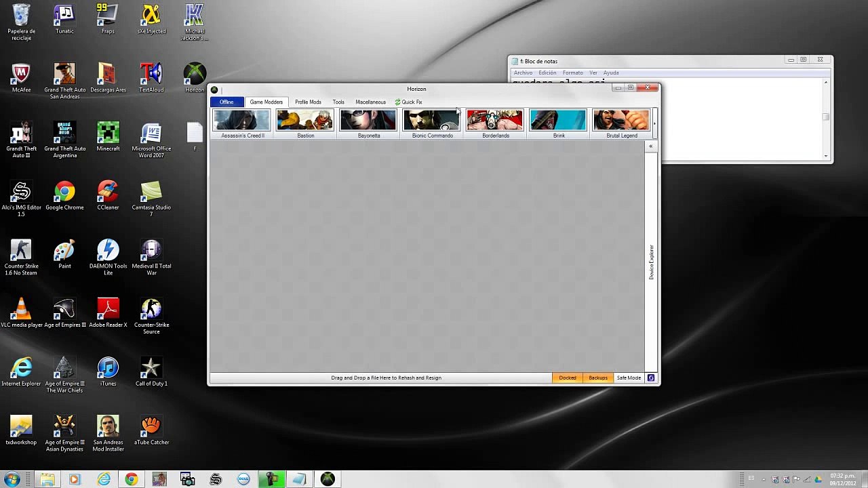Choose the Brink game modder
868x488 pixels.
(x=558, y=124)
